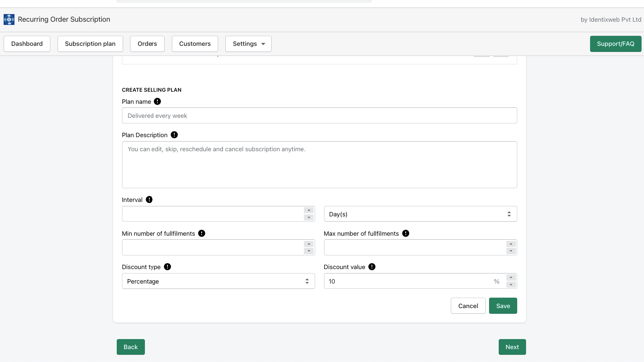Expand the Settings dropdown menu
Screen dimensions: 644x362
(248, 44)
